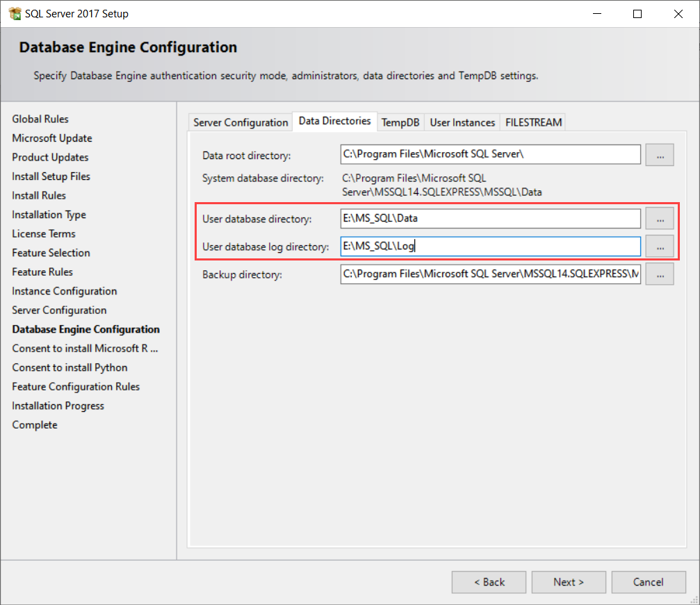Screen dimensions: 700x605
Task: Select Feature Selection in the steps list
Action: (51, 253)
